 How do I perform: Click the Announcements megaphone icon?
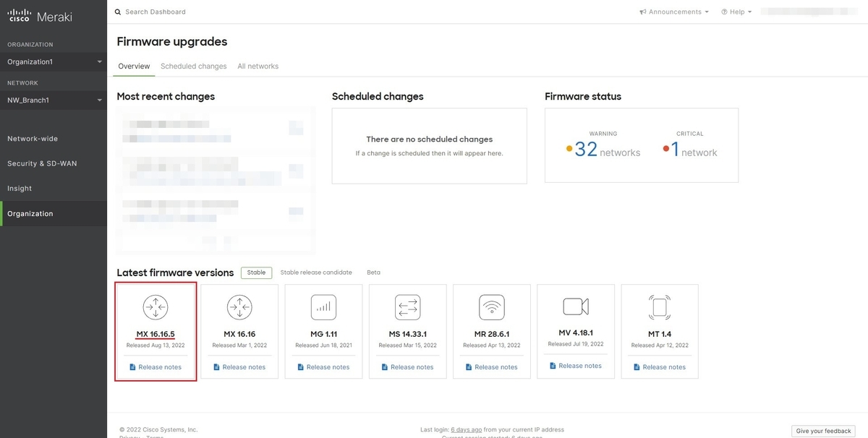(x=643, y=12)
